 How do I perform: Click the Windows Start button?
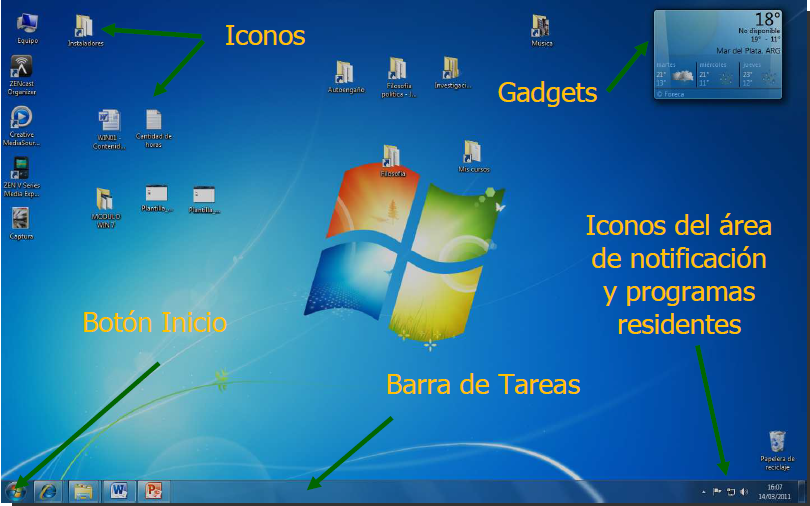tap(15, 491)
